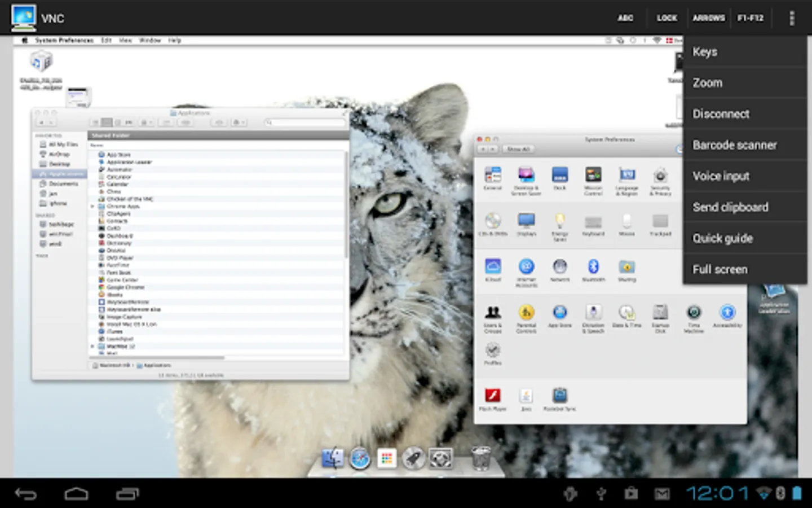Screen dimensions: 812x508
Task: Open Safari from the Dock
Action: 360,458
